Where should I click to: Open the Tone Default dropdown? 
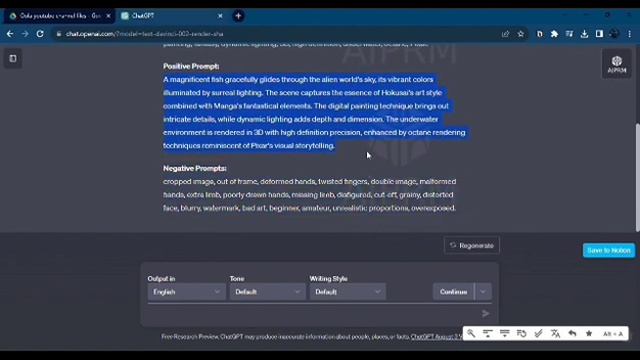pyautogui.click(x=267, y=292)
